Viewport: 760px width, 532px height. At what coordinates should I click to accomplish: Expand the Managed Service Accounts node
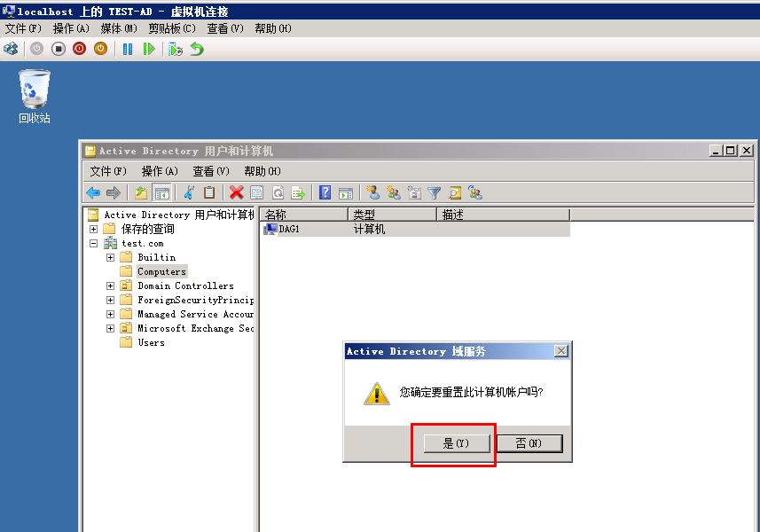point(111,314)
